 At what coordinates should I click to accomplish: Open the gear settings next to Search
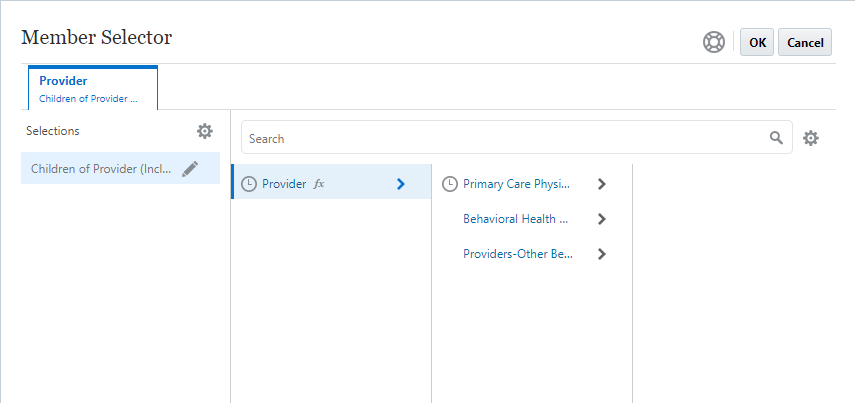(811, 138)
